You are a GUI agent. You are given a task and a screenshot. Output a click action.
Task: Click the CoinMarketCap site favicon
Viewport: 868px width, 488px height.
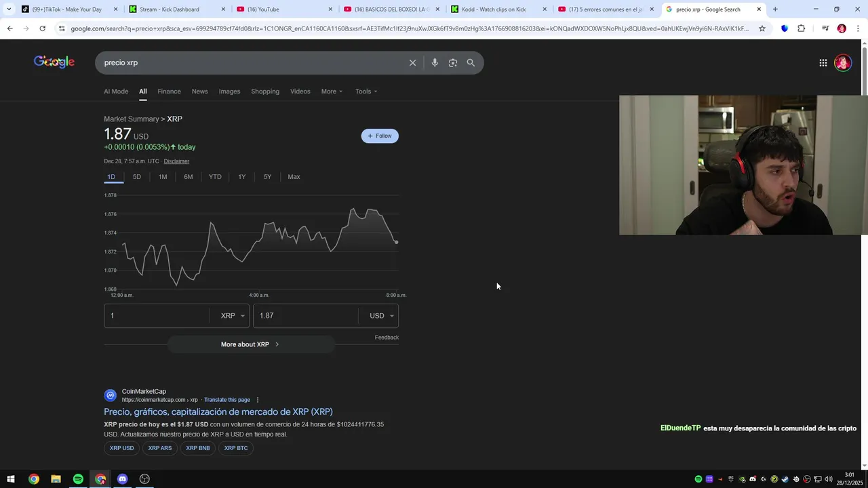[110, 395]
